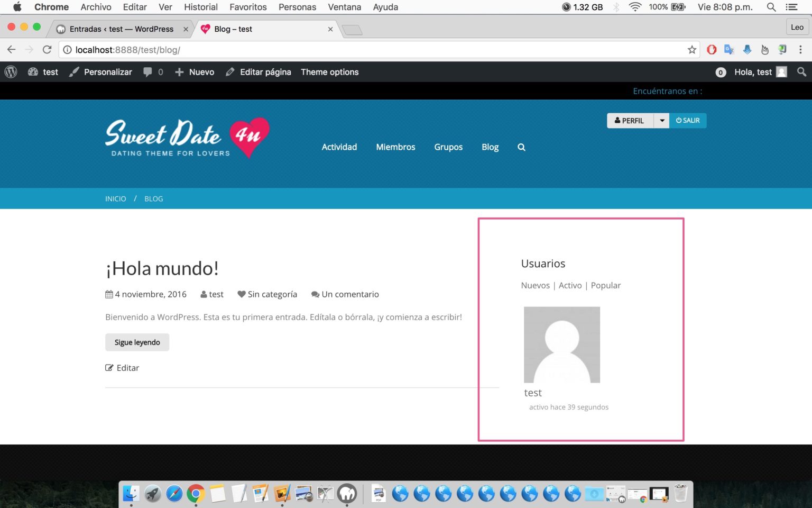Click the green monitor extension icon

tap(782, 50)
